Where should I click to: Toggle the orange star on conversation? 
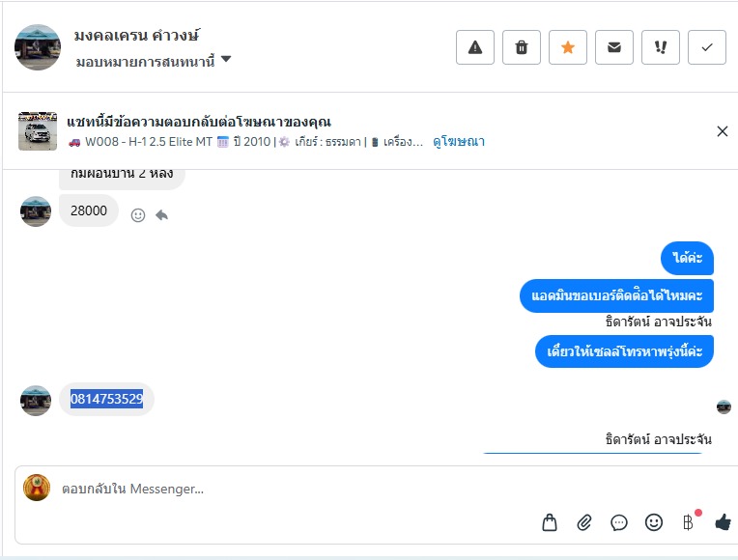click(568, 47)
